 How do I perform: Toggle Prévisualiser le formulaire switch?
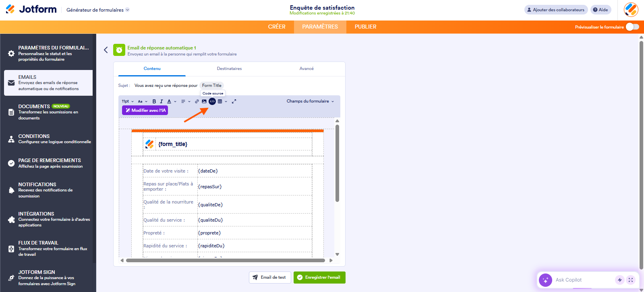632,27
